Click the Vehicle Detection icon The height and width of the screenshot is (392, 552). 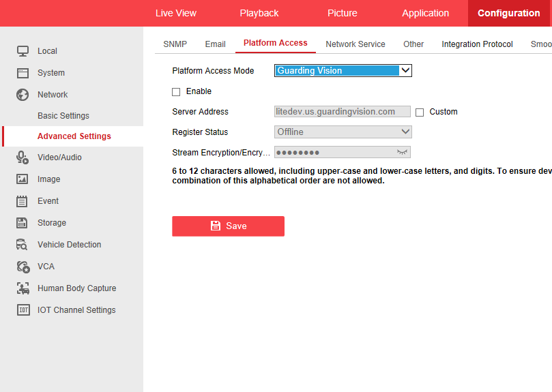(23, 245)
